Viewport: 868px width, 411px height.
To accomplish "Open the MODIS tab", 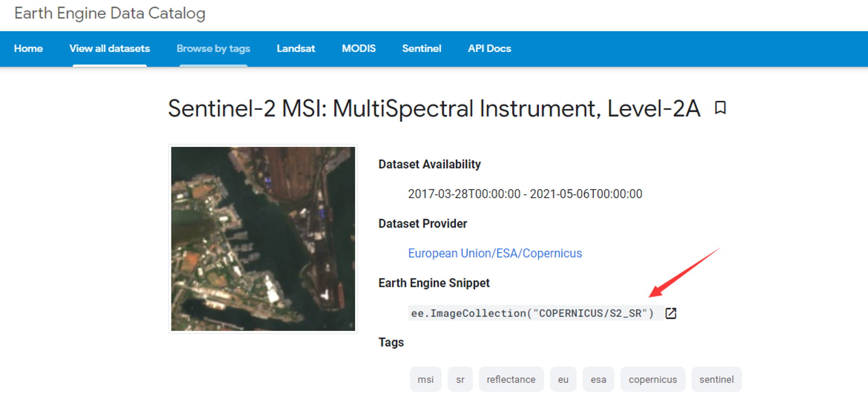I will 358,49.
